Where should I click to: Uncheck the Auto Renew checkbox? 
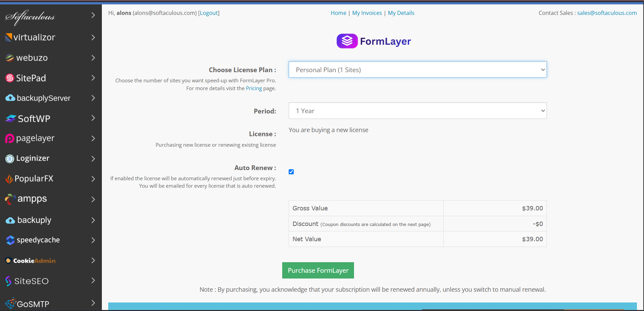click(291, 172)
